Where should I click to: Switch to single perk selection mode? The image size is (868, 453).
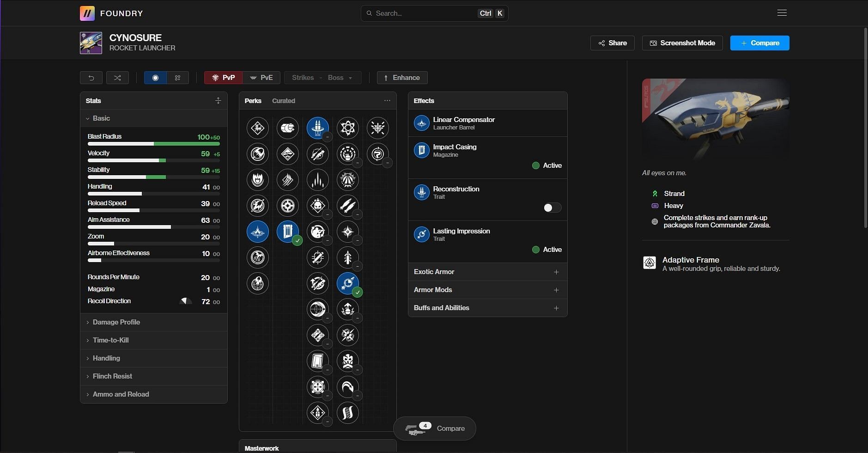155,78
